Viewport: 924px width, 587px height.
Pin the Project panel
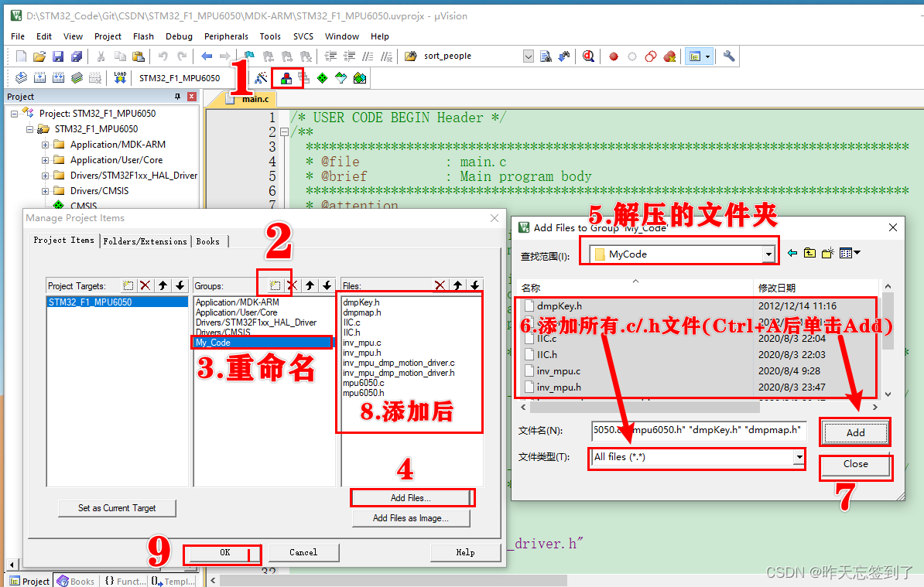tap(177, 97)
